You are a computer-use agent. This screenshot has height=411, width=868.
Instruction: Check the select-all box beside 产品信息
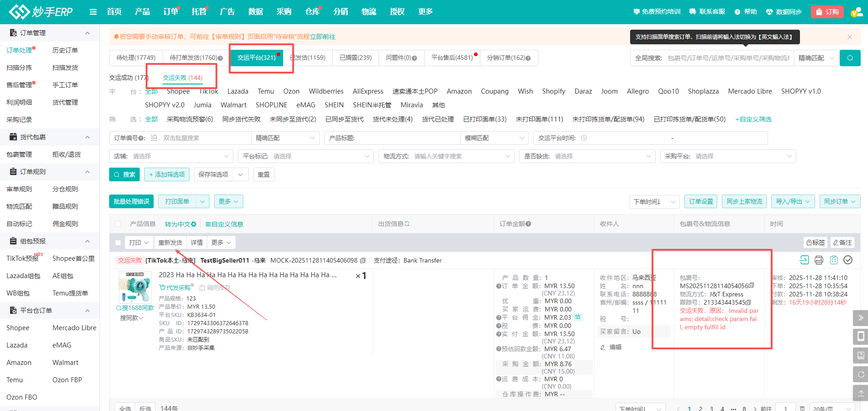pyautogui.click(x=118, y=224)
